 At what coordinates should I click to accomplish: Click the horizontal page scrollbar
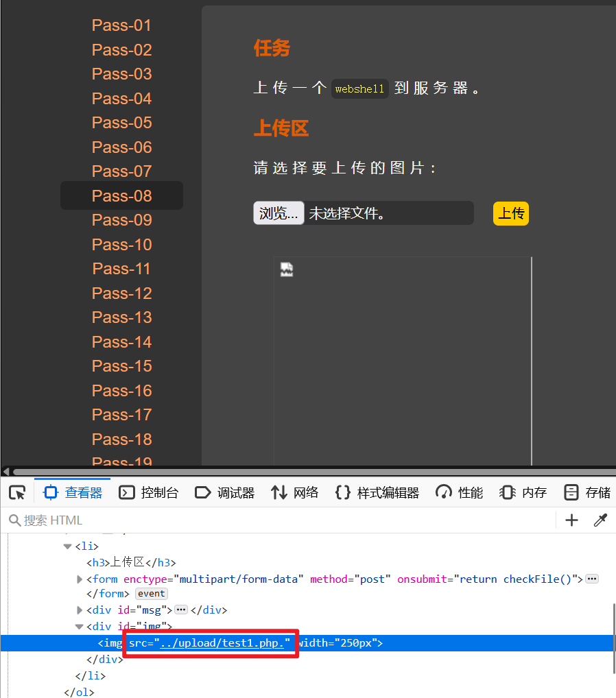tap(314, 472)
